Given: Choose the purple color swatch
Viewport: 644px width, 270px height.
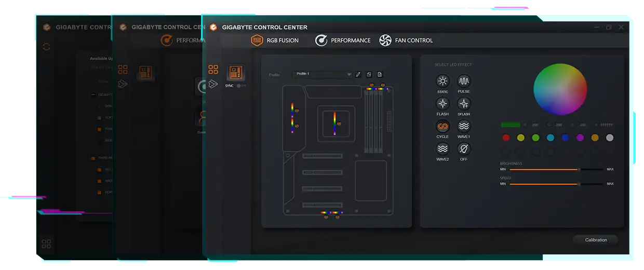Looking at the screenshot, I should click(x=580, y=138).
